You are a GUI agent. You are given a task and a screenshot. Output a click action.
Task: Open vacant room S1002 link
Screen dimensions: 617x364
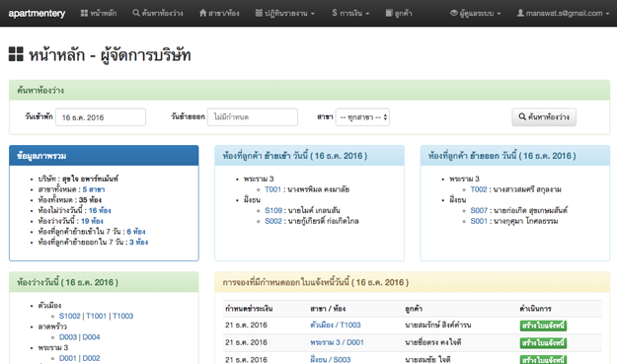[x=70, y=316]
